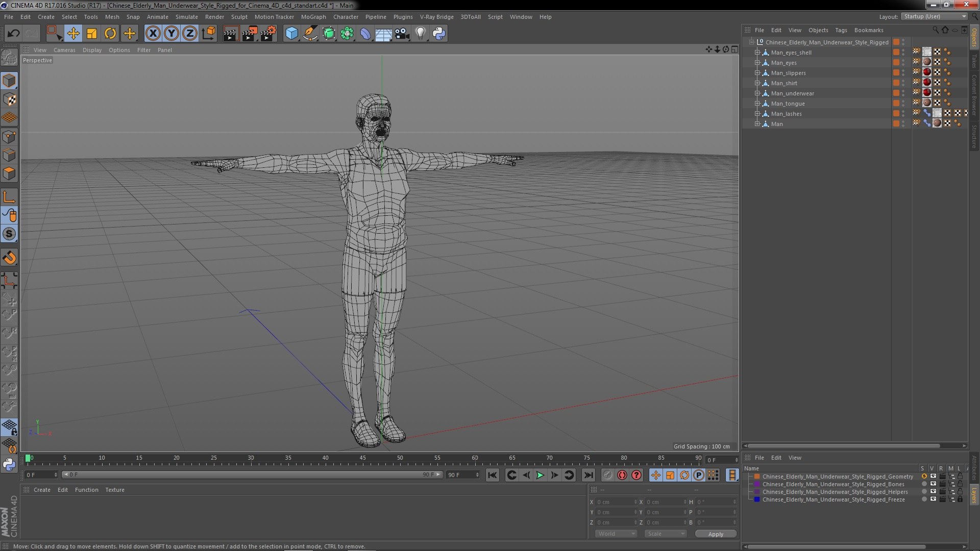The height and width of the screenshot is (551, 980).
Task: Activate the Move tool in top toolbar
Action: (73, 34)
